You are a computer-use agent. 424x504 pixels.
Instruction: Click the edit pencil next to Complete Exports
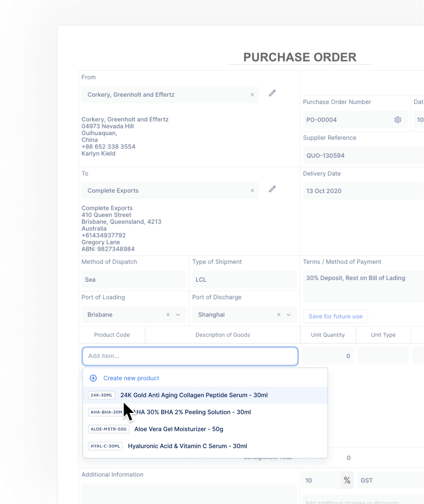[x=272, y=189]
